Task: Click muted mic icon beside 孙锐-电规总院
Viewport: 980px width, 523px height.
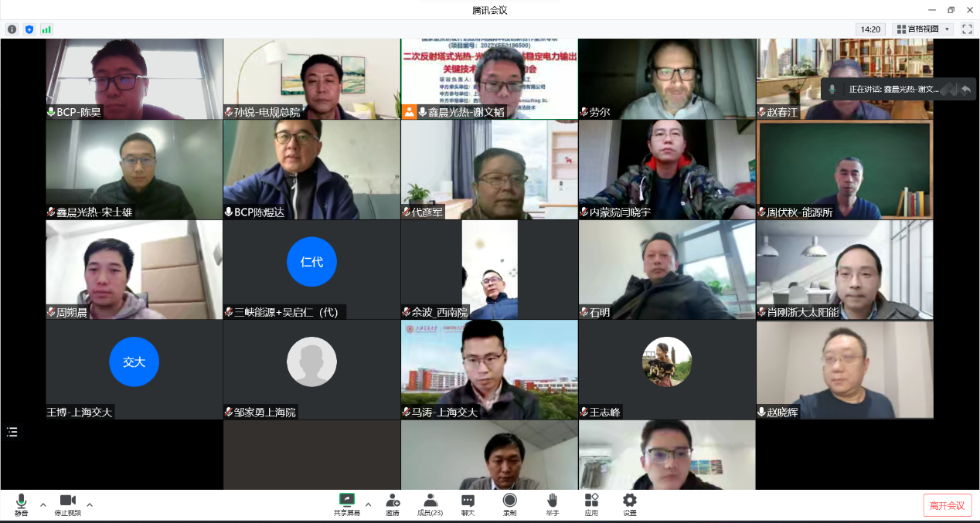Action: click(x=229, y=112)
